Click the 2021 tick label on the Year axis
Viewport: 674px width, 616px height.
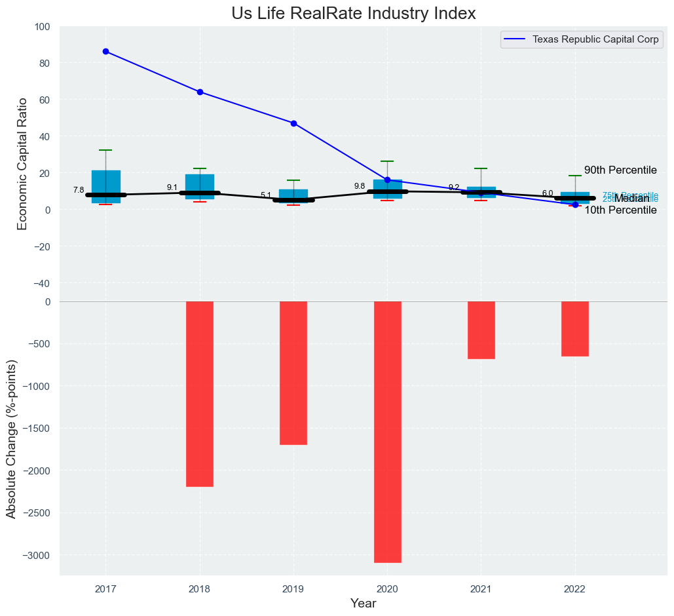click(481, 588)
